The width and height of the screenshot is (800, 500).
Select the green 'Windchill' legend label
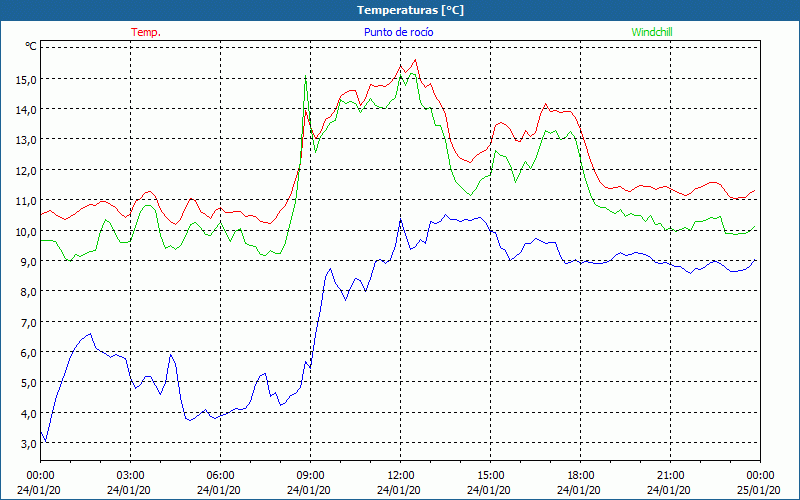(652, 32)
